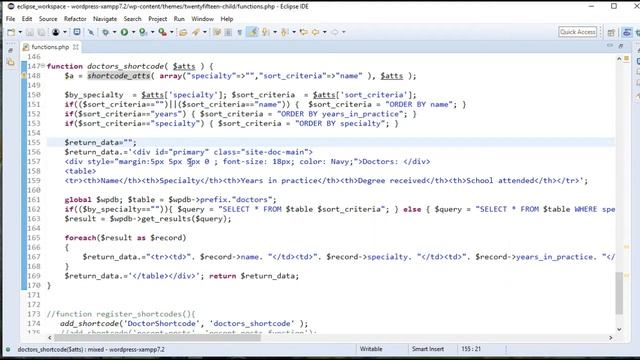Click the vertical scrollbar thumb in editor

pyautogui.click(x=619, y=293)
